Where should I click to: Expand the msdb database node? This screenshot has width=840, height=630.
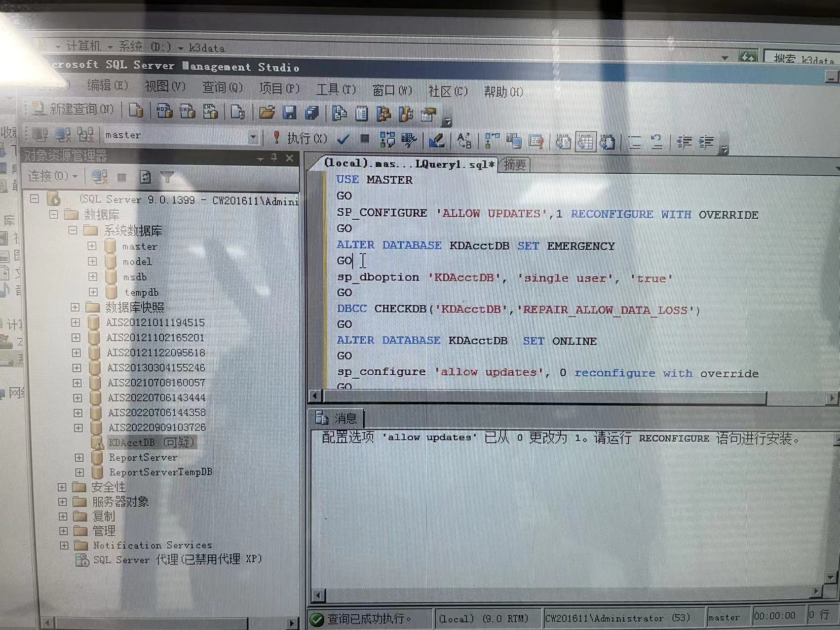93,276
